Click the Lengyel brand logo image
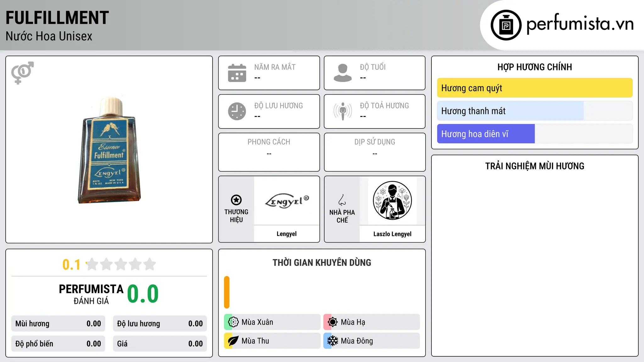The image size is (644, 362). 287,201
